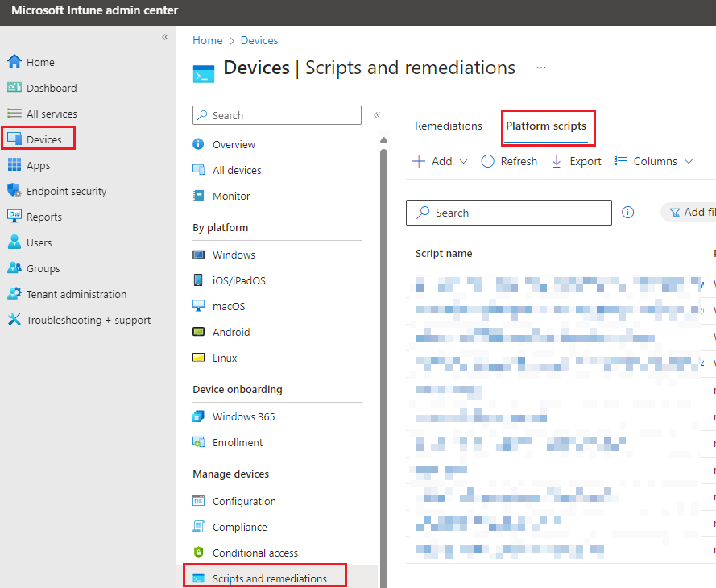Click the info icon beside script search
This screenshot has height=588, width=716.
pos(628,213)
